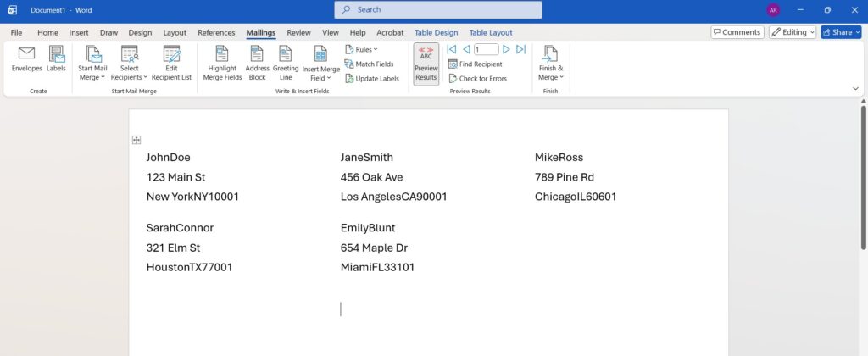Click the Comments button

coord(736,32)
